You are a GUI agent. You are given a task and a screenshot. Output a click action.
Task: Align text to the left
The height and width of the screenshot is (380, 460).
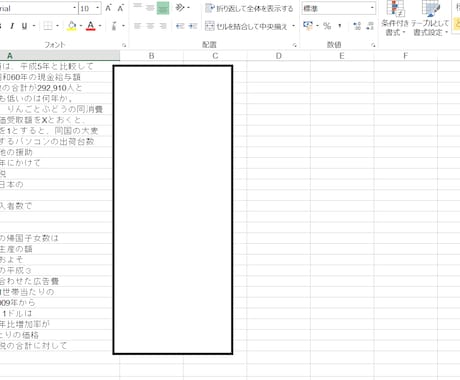point(137,26)
